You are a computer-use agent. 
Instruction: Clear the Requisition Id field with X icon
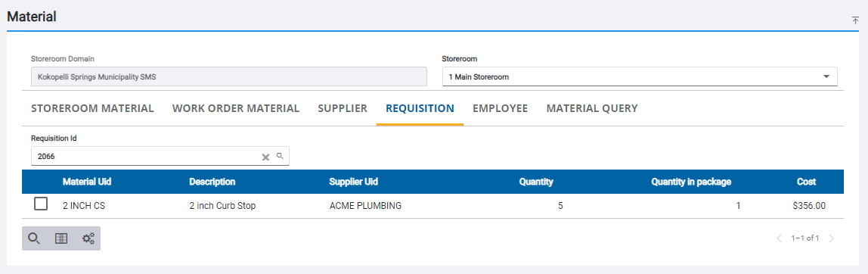tap(265, 157)
